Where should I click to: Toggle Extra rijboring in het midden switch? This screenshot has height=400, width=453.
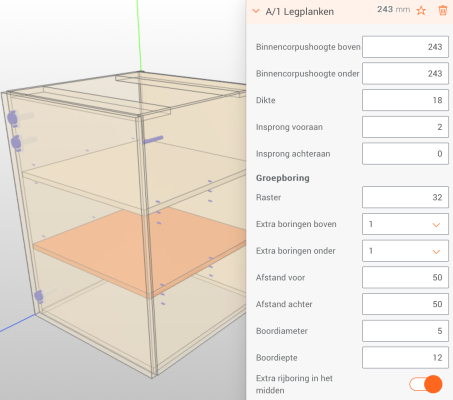[x=426, y=384]
